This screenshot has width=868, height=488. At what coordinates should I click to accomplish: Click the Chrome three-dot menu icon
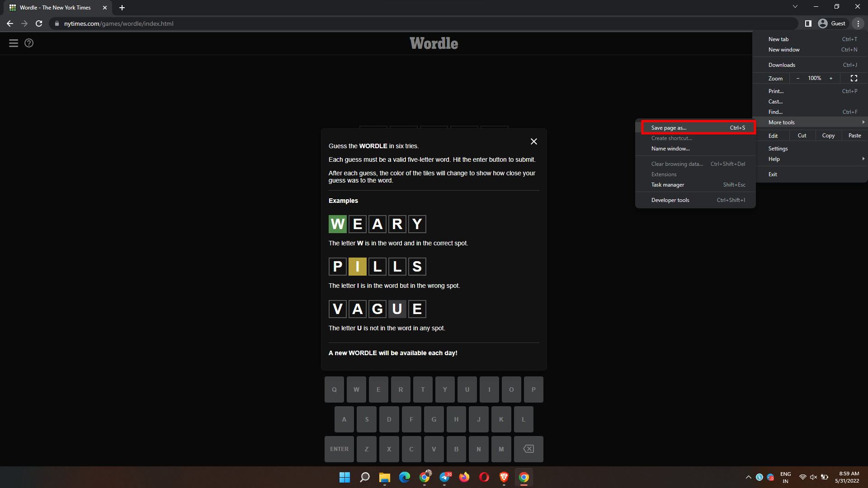click(858, 23)
